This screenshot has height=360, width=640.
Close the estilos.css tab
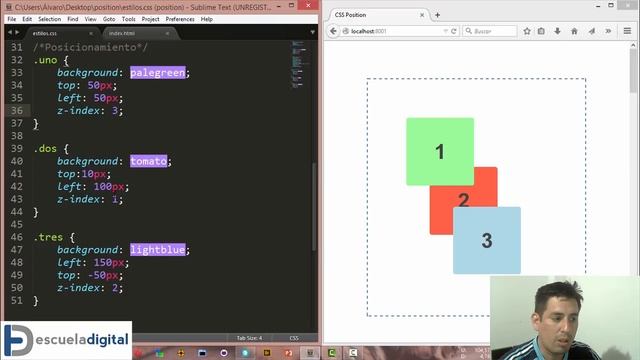pos(91,33)
